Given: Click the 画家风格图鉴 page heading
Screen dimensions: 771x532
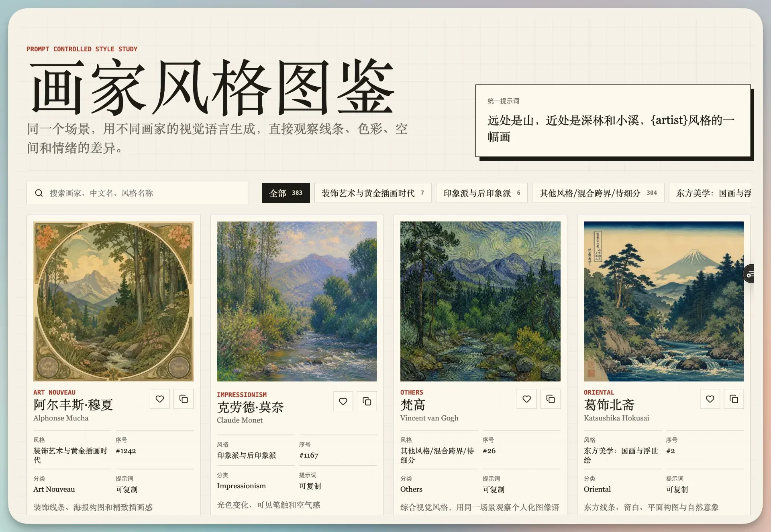Looking at the screenshot, I should (x=212, y=86).
